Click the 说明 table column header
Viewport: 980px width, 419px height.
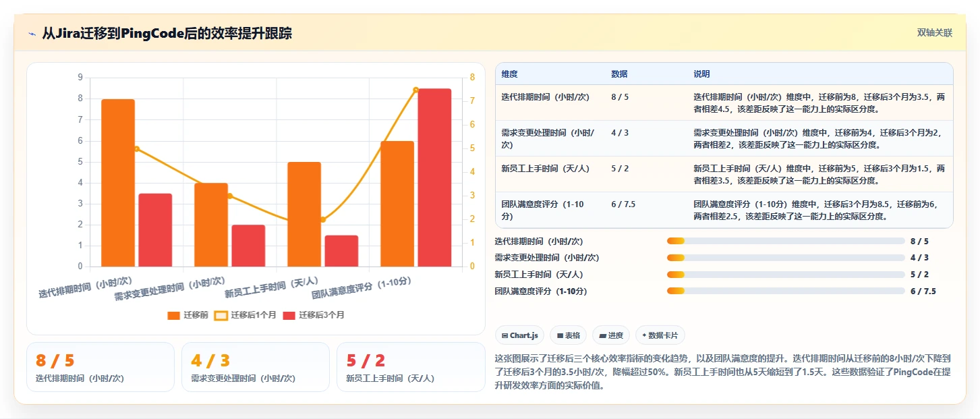[x=701, y=74]
